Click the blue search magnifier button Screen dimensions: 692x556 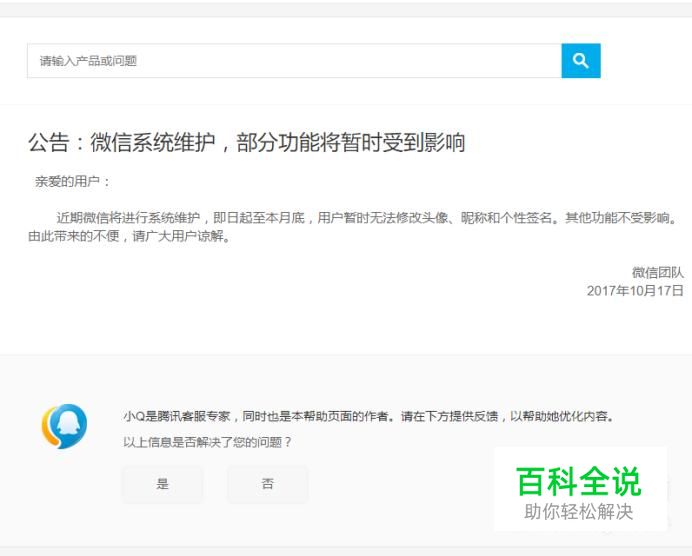[x=581, y=60]
